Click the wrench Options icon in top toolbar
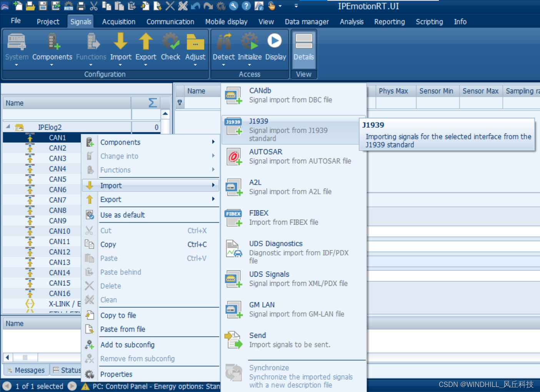 tap(233, 6)
